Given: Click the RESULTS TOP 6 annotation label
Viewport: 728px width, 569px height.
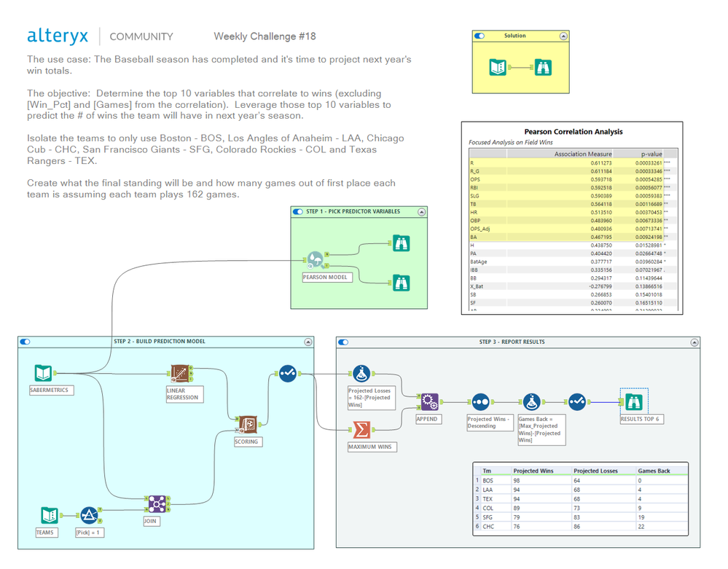Looking at the screenshot, I should [641, 419].
